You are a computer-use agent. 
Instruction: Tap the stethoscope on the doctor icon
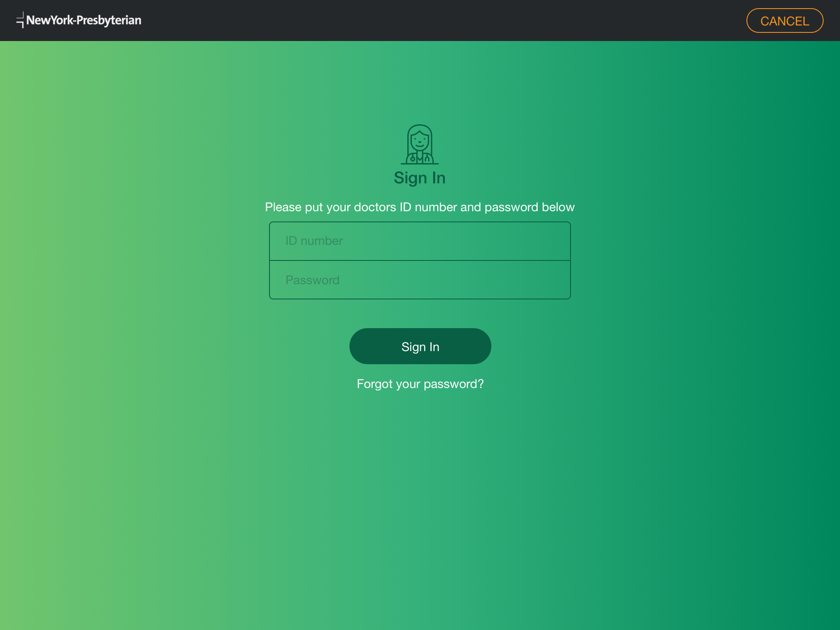point(413,158)
